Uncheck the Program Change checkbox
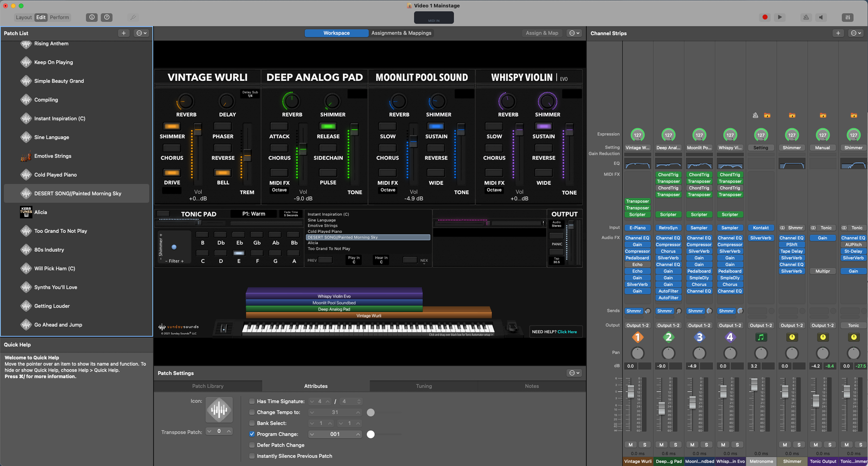This screenshot has width=868, height=466. 252,434
